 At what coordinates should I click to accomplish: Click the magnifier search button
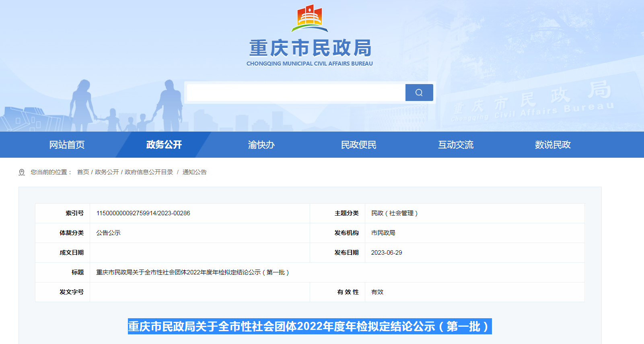point(419,93)
